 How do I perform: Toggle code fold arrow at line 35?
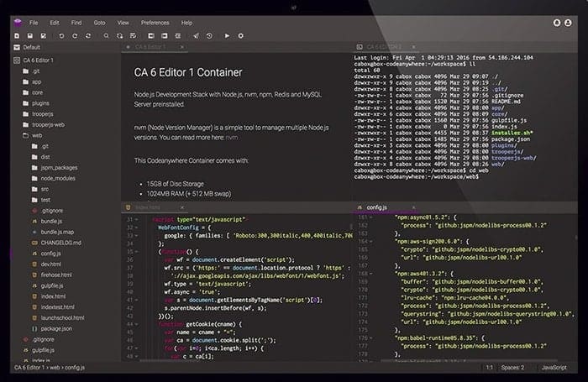point(137,252)
